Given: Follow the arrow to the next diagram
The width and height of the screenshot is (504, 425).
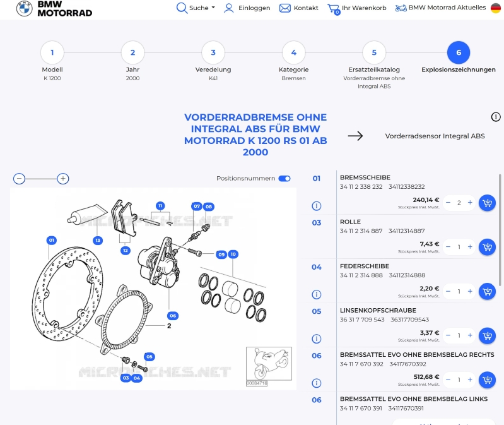Looking at the screenshot, I should click(x=355, y=136).
